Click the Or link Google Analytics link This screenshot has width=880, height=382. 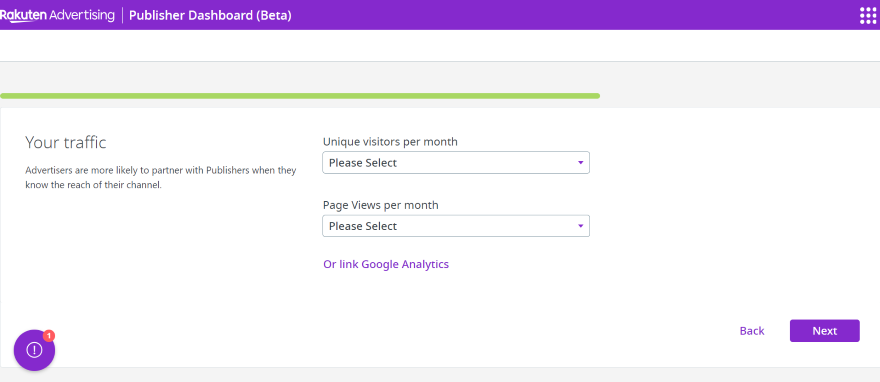tap(386, 264)
